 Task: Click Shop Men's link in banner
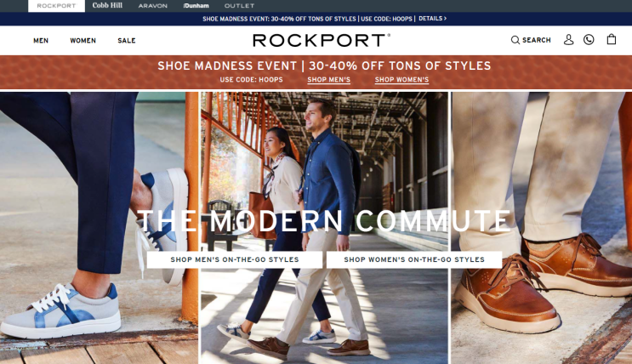[329, 80]
